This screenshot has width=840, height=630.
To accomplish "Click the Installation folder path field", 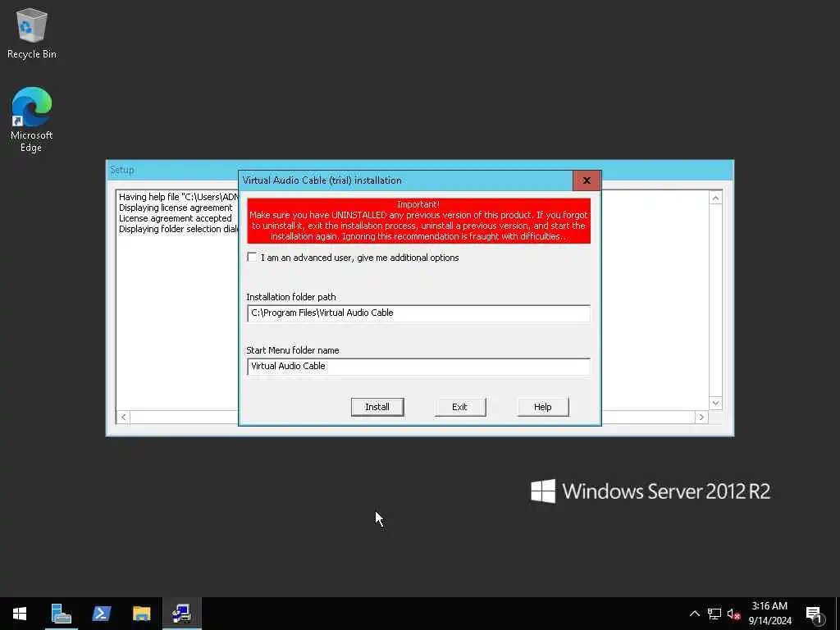I will [418, 313].
